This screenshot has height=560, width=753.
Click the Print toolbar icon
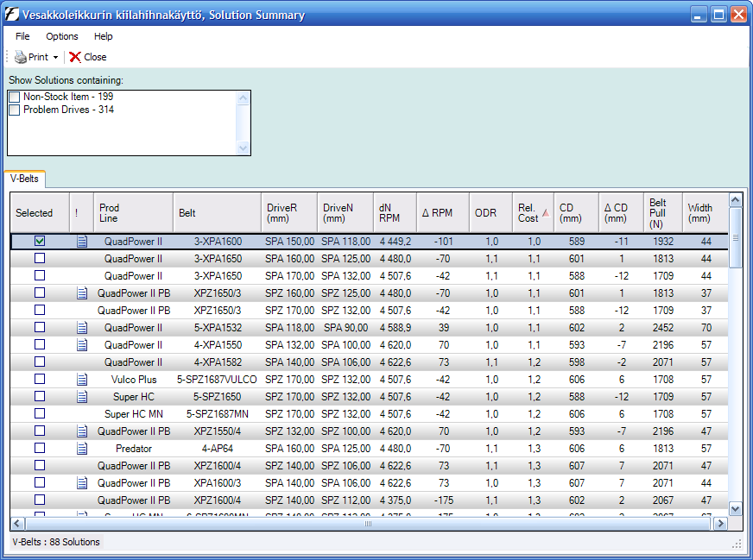pyautogui.click(x=20, y=57)
